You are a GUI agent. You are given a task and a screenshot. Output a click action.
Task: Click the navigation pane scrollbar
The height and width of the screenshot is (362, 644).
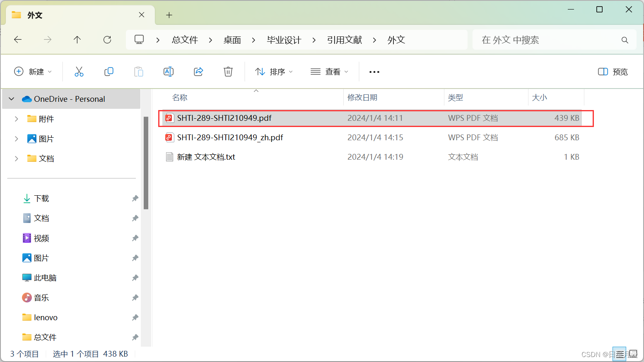(x=146, y=163)
